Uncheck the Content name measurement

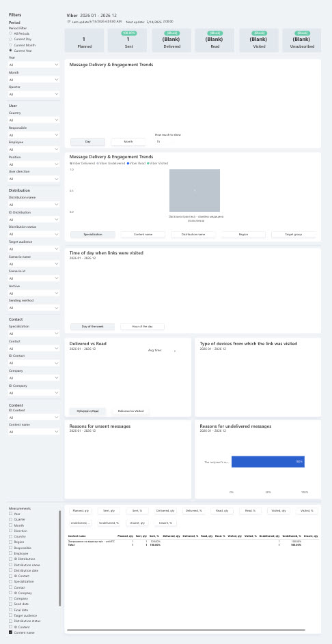point(11,632)
